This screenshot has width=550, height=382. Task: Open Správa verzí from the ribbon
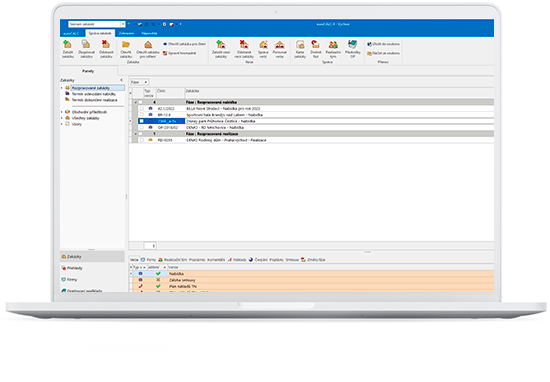click(x=263, y=49)
